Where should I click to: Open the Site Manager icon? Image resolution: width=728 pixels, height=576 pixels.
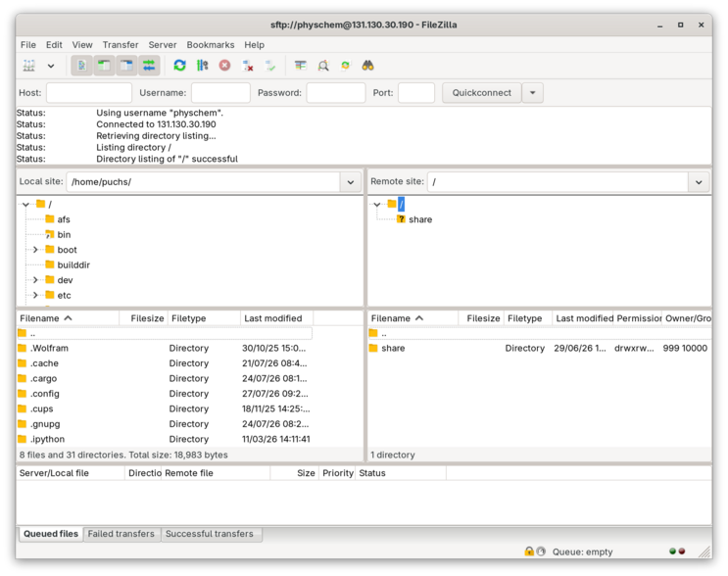coord(29,66)
